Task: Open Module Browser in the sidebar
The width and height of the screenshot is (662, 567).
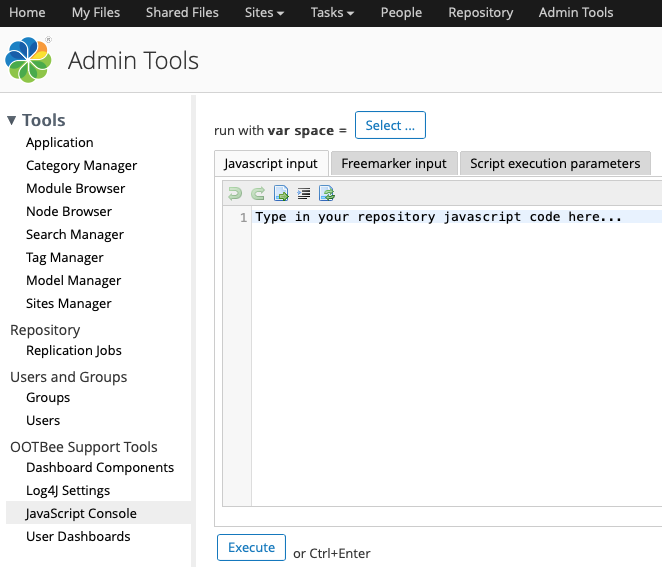Action: click(x=76, y=188)
